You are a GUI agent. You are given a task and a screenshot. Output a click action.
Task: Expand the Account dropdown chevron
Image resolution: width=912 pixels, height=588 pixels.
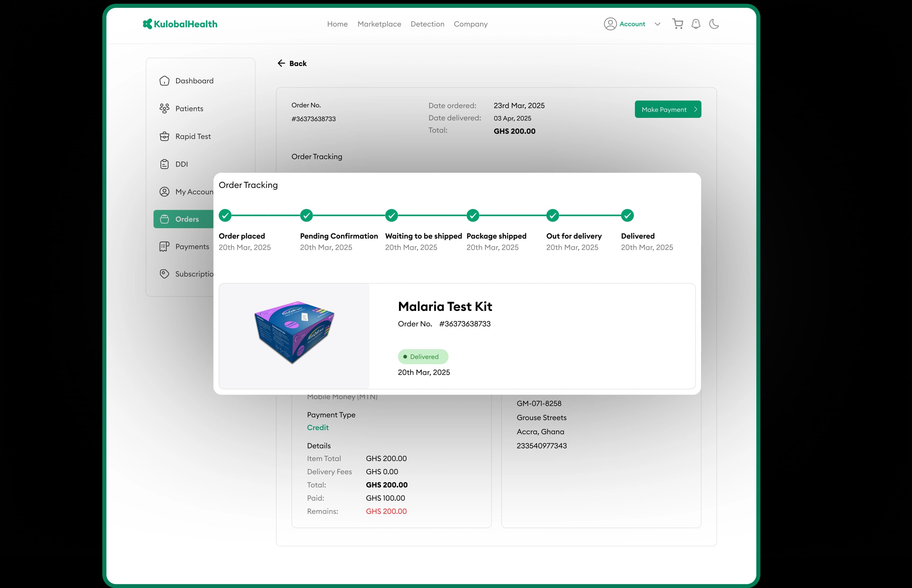point(657,24)
